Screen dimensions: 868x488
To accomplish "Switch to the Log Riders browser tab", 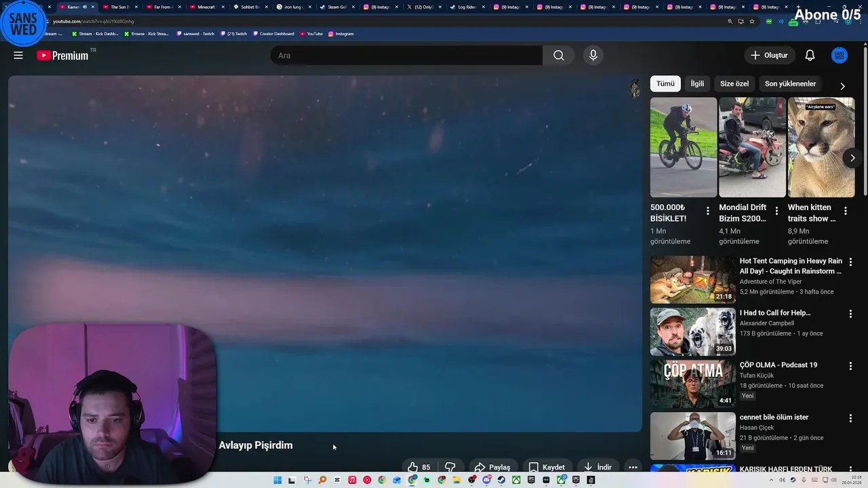I will 467,7.
